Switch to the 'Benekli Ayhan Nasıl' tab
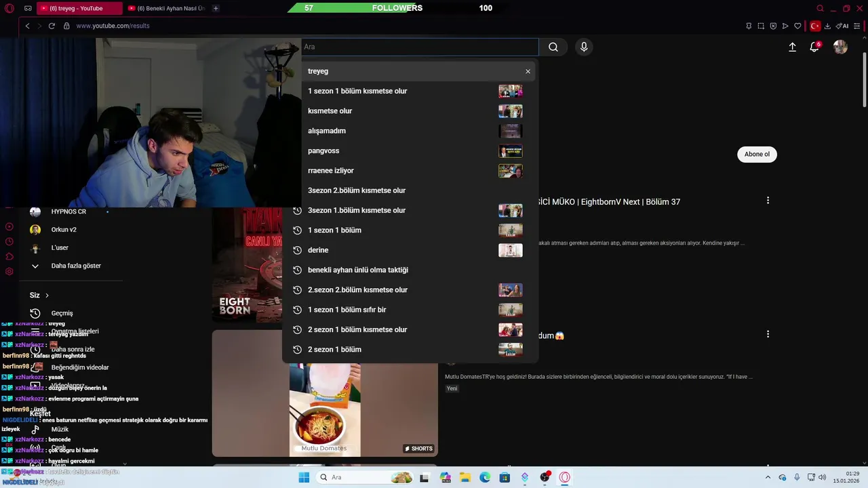The height and width of the screenshot is (488, 868). 167,8
